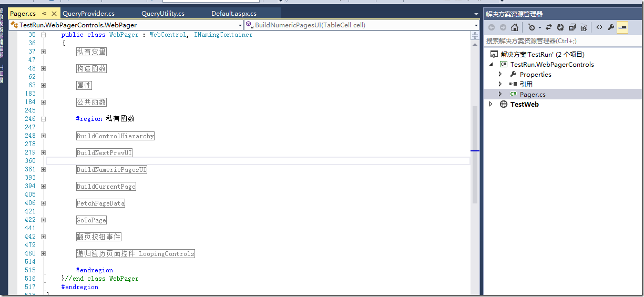Expand the 引用 references arrow
Image resolution: width=644 pixels, height=297 pixels.
500,84
